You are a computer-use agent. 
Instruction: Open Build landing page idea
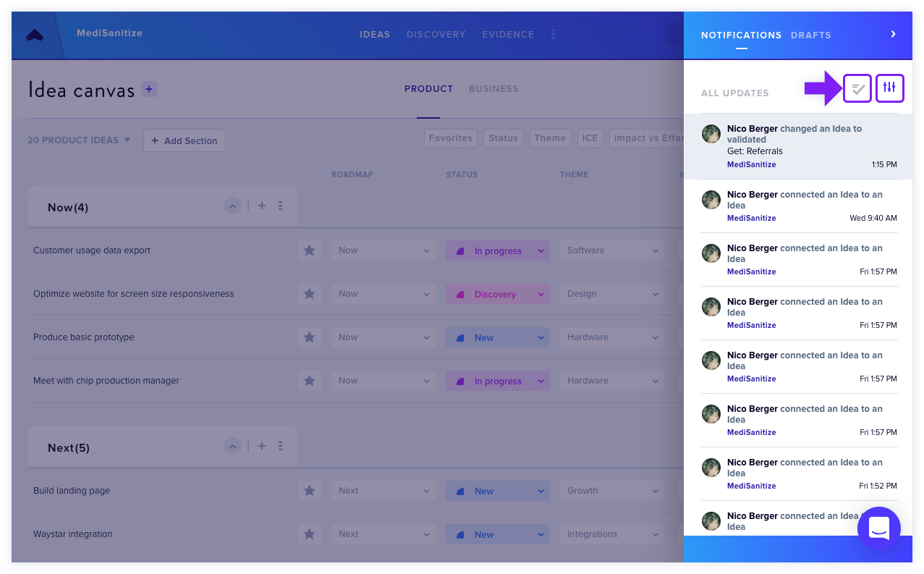[72, 491]
